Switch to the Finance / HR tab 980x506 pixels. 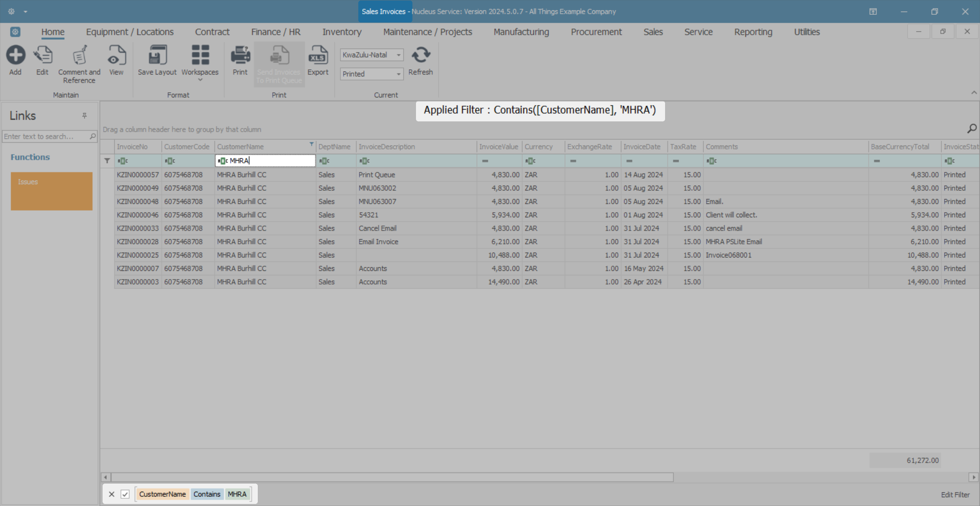pos(276,32)
